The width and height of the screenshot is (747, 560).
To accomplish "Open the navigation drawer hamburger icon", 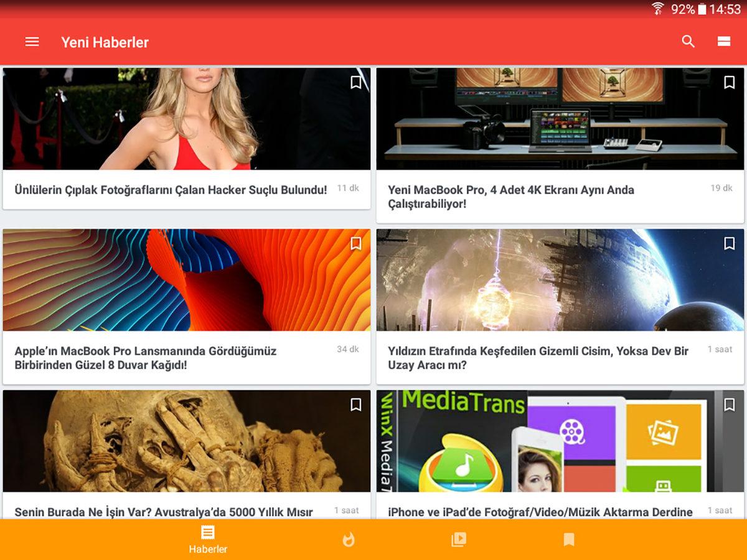I will point(32,42).
